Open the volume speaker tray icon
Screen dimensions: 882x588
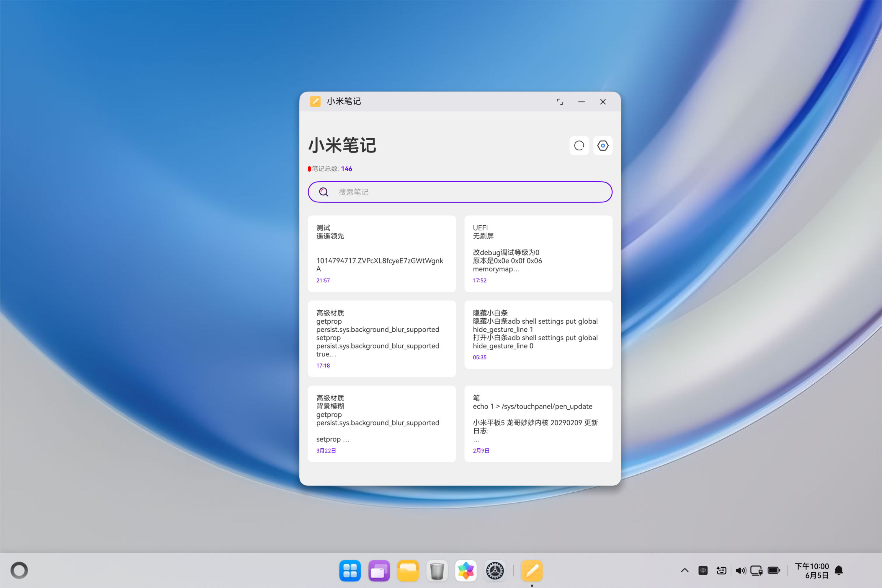pos(741,570)
